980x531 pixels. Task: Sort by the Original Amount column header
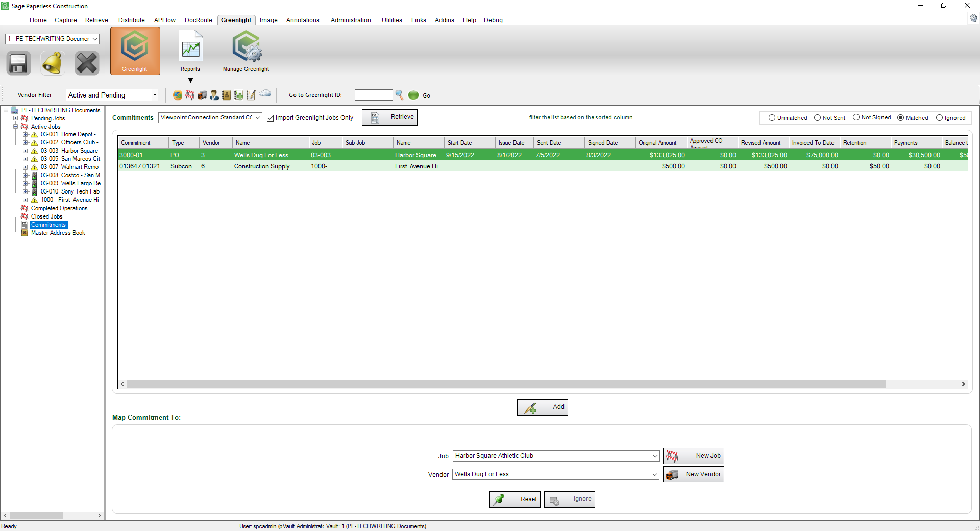pos(660,143)
